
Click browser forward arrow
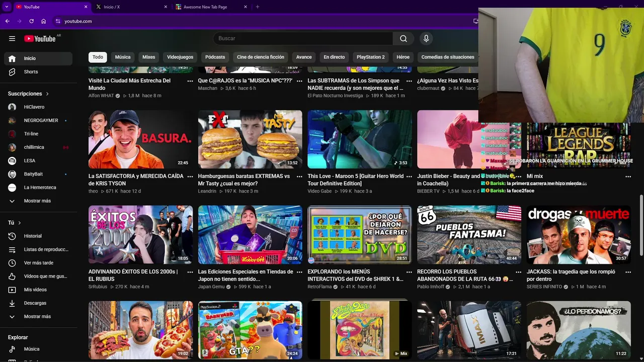(x=19, y=21)
